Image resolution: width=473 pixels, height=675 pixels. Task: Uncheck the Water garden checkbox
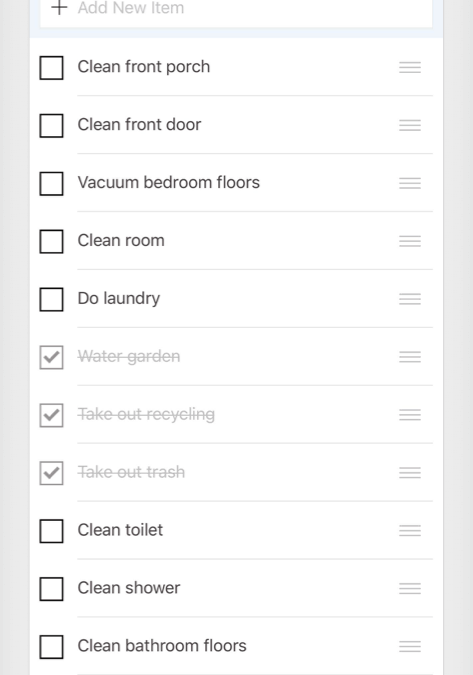tap(52, 357)
